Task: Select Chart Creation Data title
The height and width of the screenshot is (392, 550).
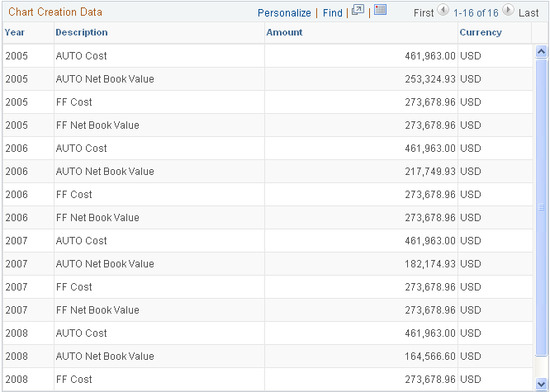Action: 55,12
